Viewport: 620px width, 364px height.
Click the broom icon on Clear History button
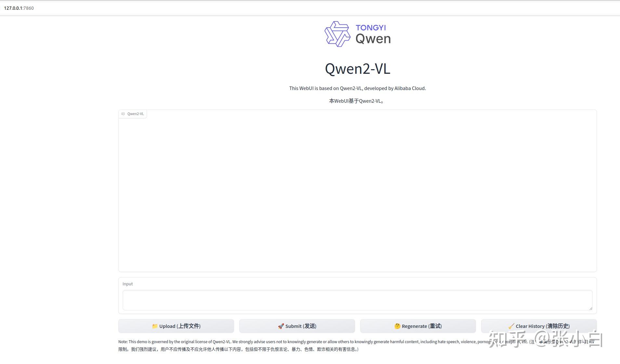click(x=511, y=326)
